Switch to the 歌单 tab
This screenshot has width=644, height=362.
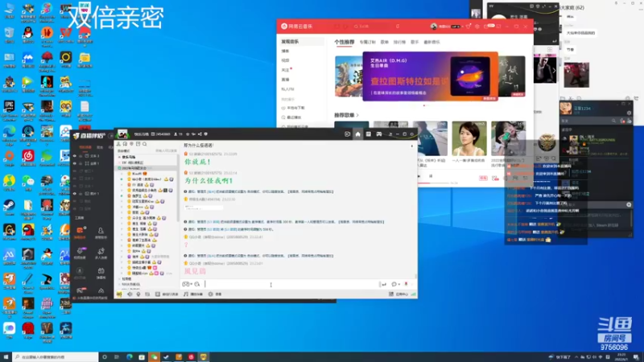[x=385, y=42]
